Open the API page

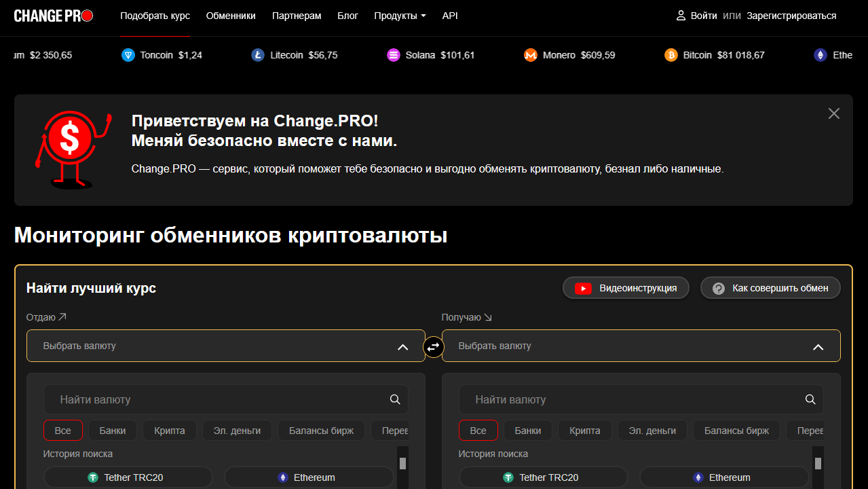pyautogui.click(x=450, y=16)
